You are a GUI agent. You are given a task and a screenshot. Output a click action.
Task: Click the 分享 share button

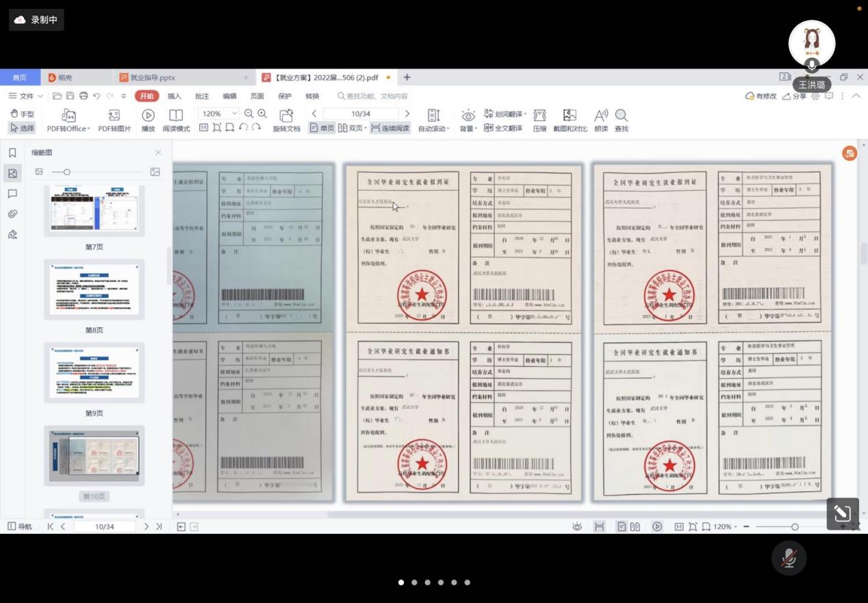pyautogui.click(x=794, y=96)
